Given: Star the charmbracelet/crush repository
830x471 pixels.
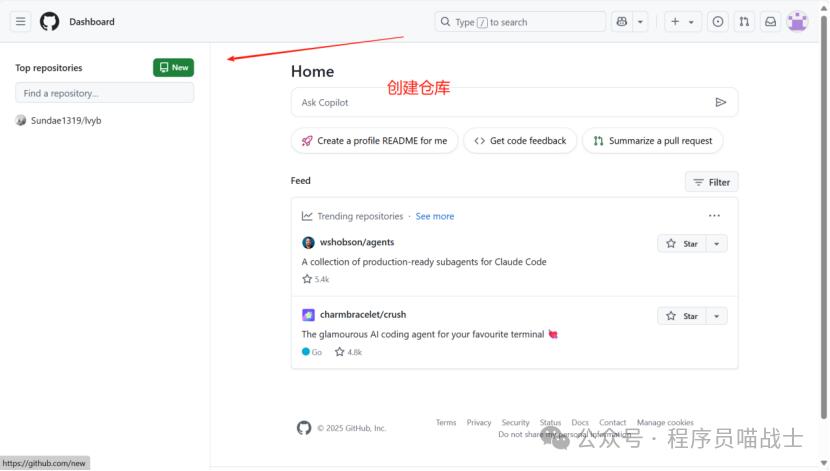Looking at the screenshot, I should [682, 316].
